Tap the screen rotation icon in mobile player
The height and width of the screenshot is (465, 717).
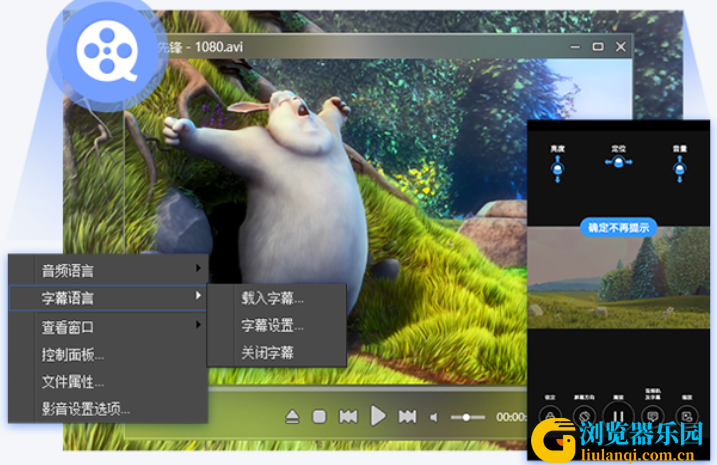[x=584, y=416]
